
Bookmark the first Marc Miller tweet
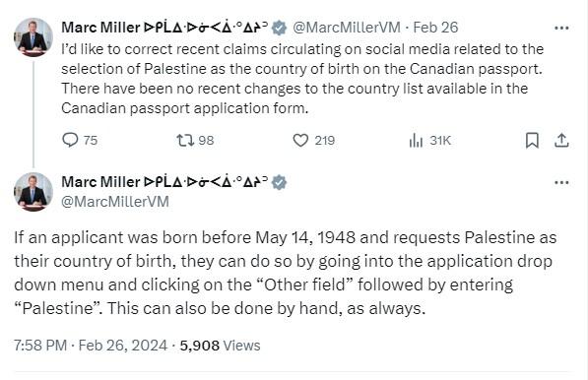coord(532,141)
